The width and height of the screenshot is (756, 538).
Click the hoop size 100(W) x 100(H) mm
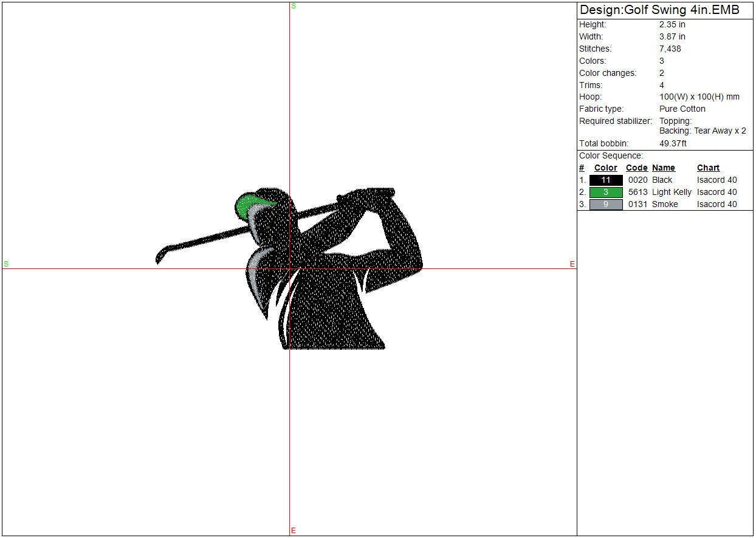coord(699,97)
